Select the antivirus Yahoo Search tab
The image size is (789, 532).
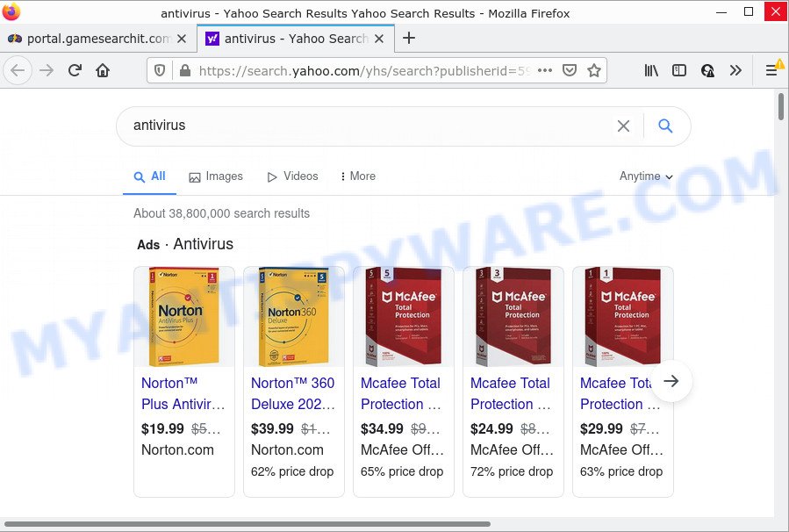click(x=296, y=39)
